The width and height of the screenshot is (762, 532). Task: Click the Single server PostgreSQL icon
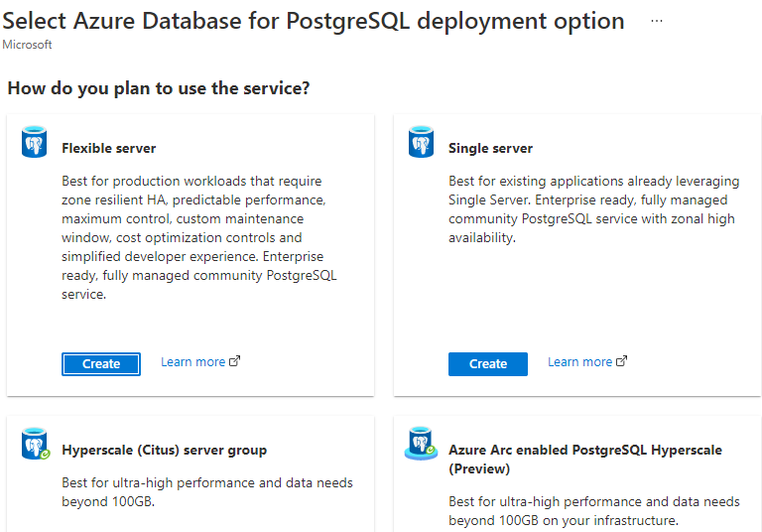point(421,142)
